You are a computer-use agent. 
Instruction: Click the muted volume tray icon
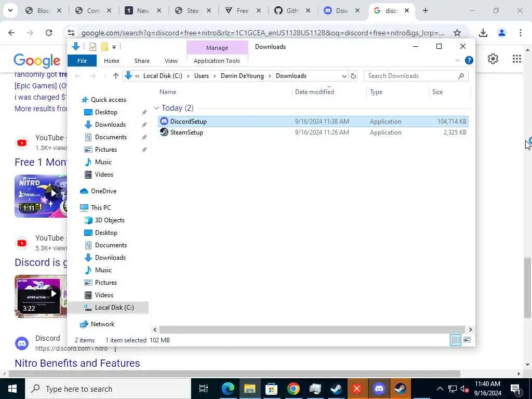464,389
